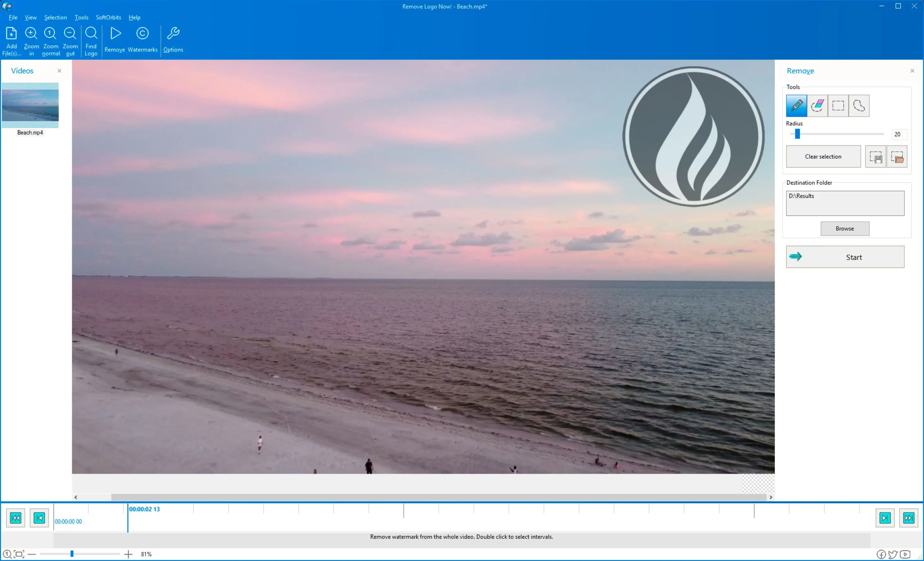This screenshot has width=924, height=561.
Task: Click the copy selection icon in Remove panel
Action: point(876,156)
